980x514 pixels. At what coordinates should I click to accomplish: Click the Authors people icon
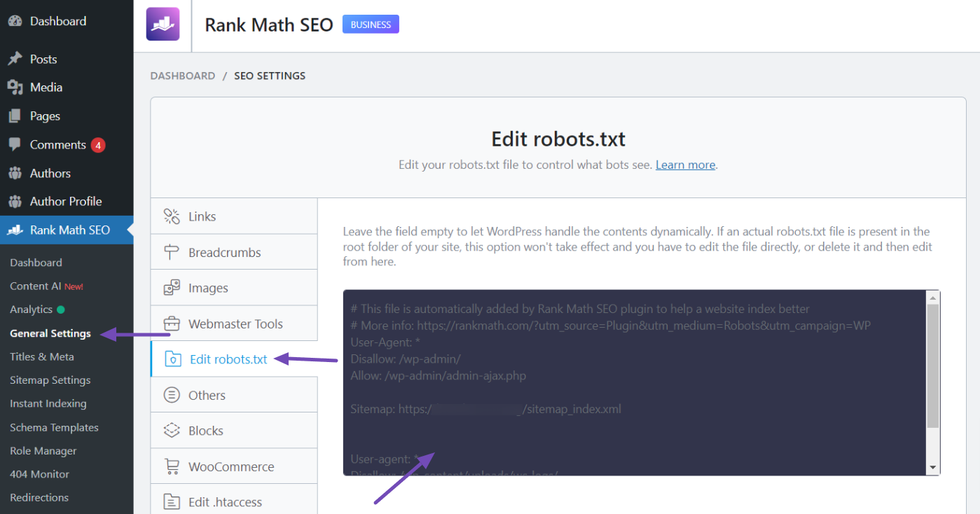point(15,173)
